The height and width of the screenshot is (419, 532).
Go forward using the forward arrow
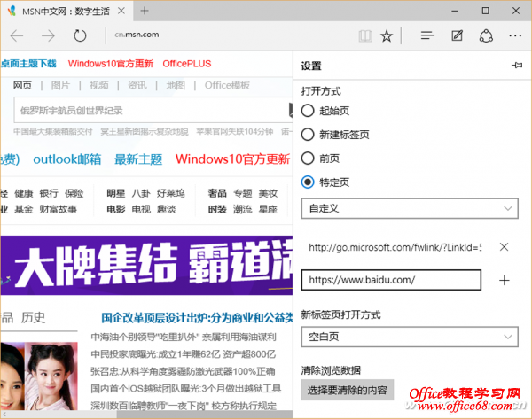click(48, 35)
